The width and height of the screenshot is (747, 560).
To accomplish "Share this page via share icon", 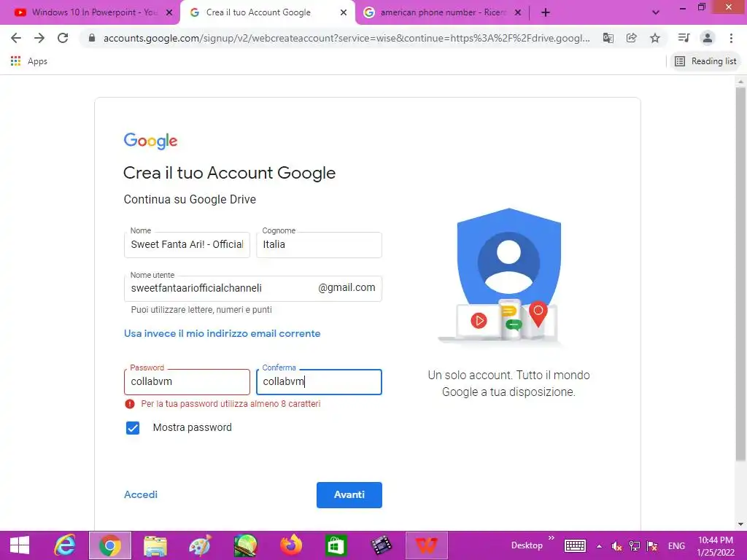I will 631,38.
